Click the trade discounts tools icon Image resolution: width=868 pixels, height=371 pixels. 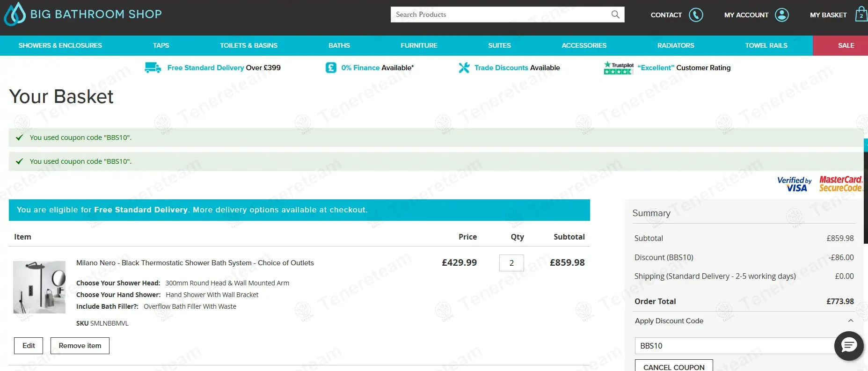pyautogui.click(x=464, y=68)
